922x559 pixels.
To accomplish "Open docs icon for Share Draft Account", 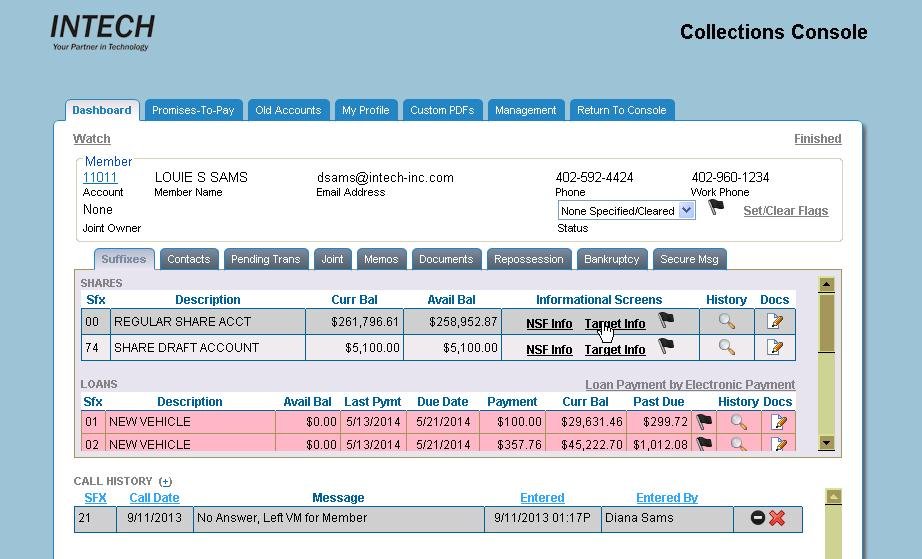I will point(774,347).
